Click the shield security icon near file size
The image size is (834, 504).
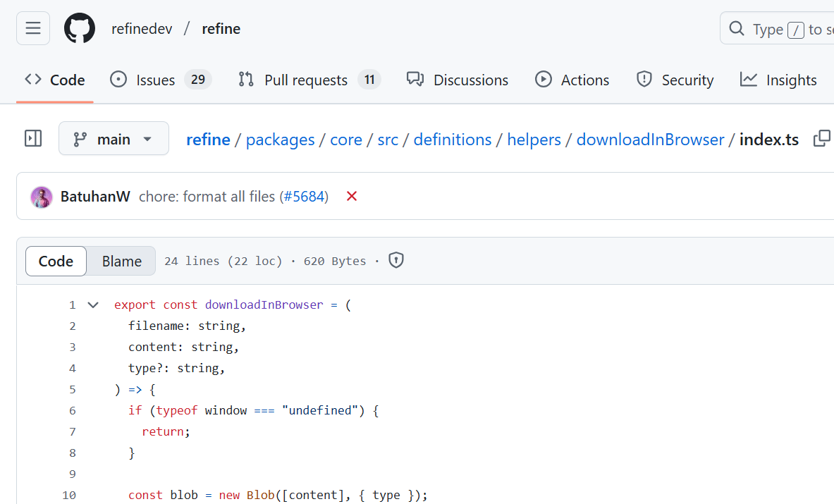[396, 261]
